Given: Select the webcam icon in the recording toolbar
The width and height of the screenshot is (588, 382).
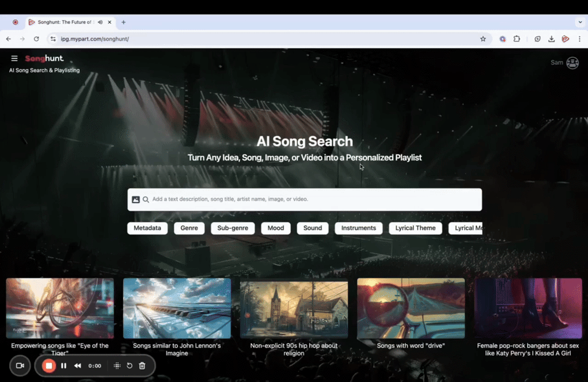Looking at the screenshot, I should coord(20,365).
